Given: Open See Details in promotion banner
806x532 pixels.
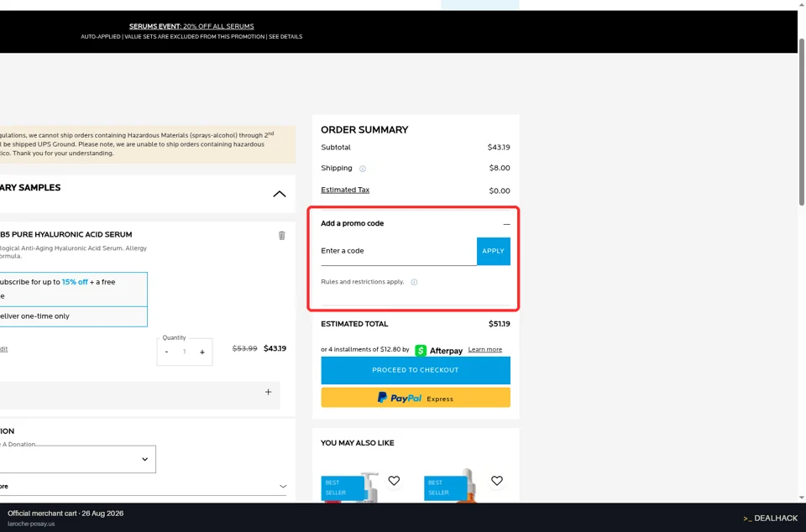Looking at the screenshot, I should [285, 36].
